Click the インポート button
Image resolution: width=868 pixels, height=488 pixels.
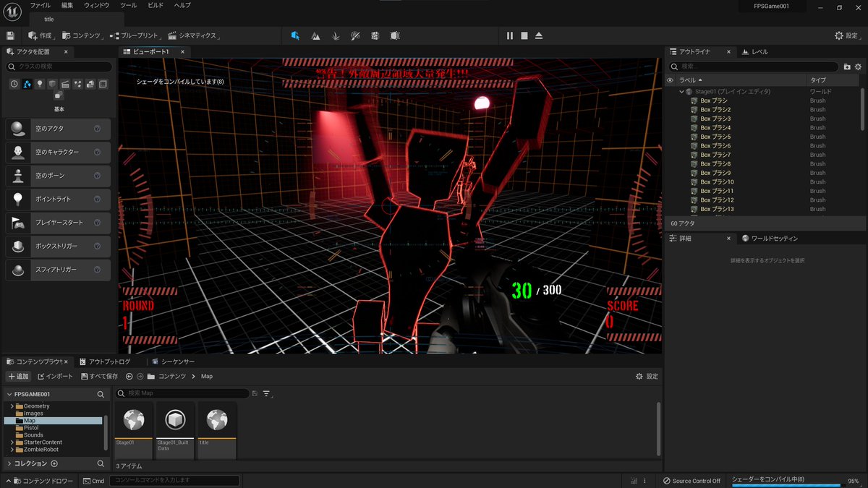[55, 377]
